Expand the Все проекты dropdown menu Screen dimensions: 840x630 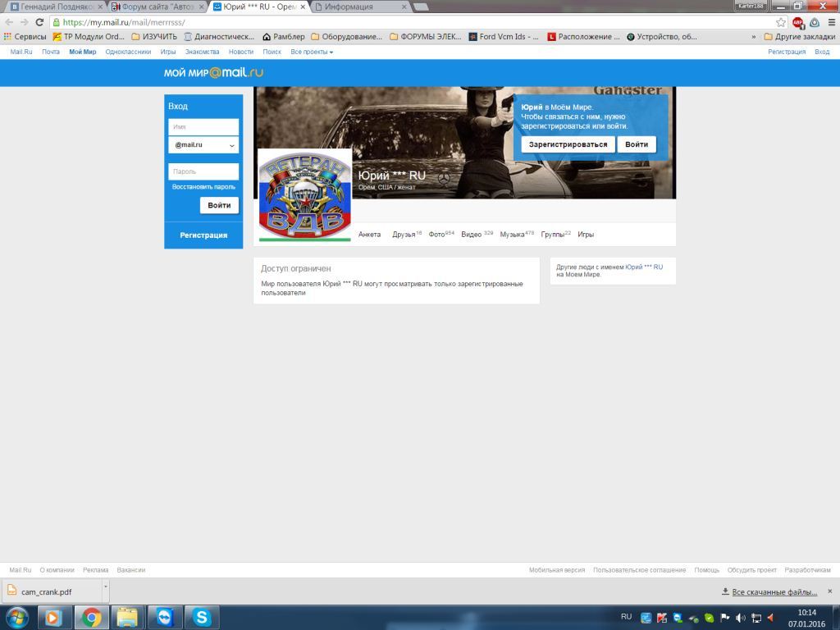(x=312, y=52)
